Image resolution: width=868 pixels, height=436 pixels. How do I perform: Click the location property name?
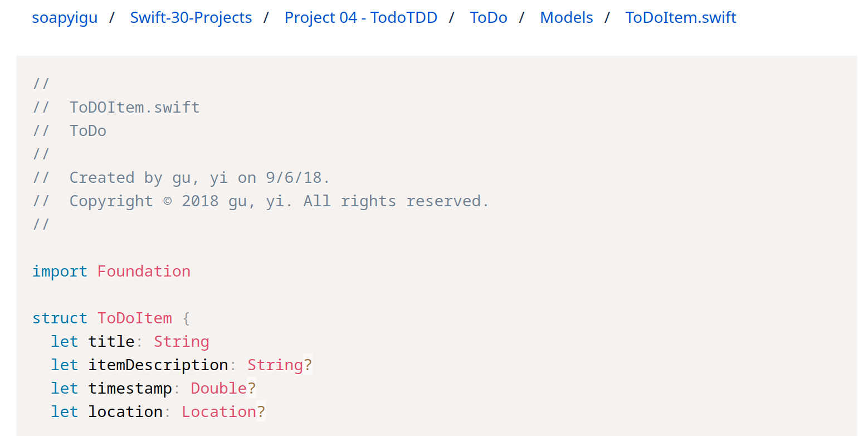125,412
